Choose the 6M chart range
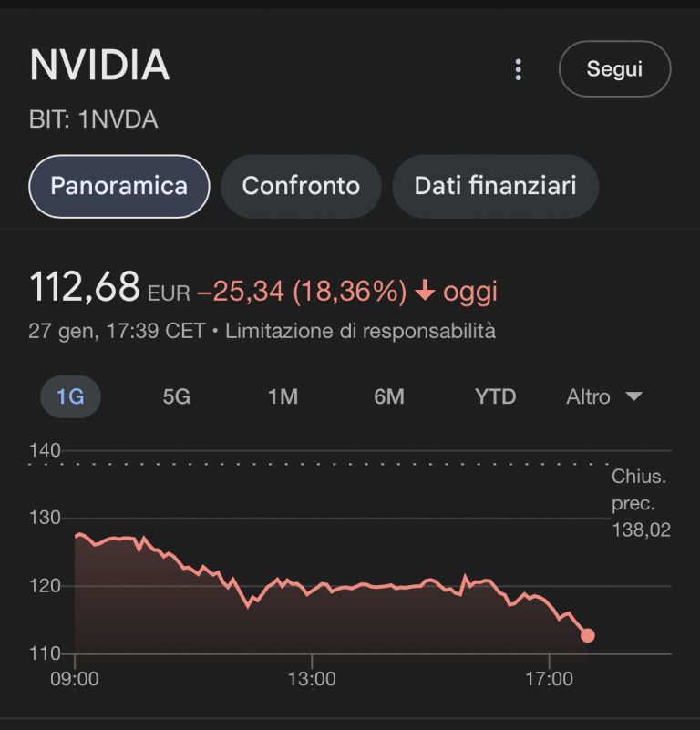This screenshot has height=730, width=700. 389,396
